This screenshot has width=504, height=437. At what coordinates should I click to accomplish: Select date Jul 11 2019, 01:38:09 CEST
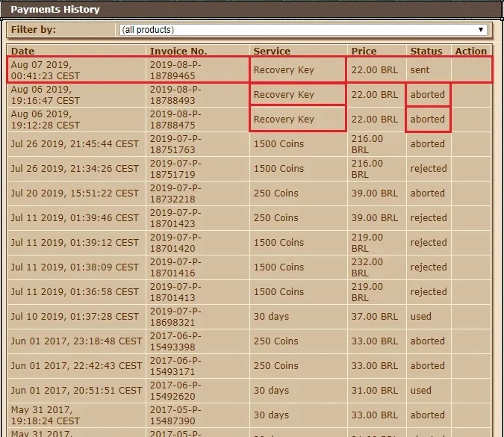75,267
